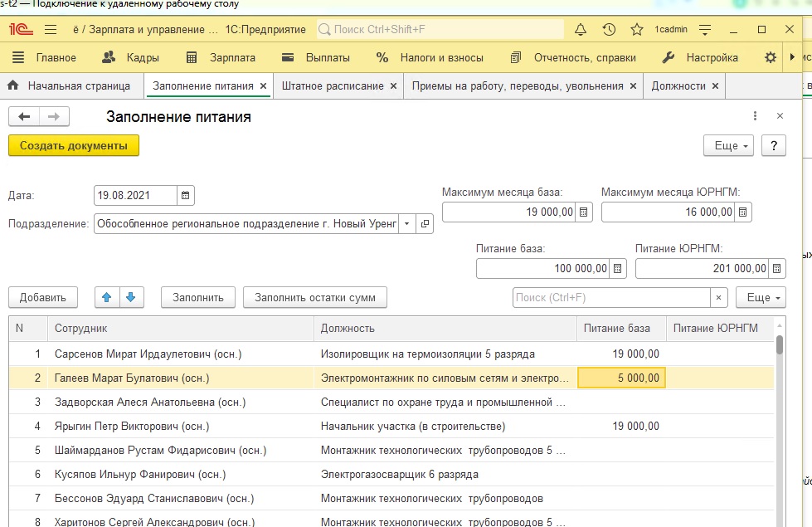812x527 pixels.
Task: Click the Создать документы button
Action: [74, 146]
